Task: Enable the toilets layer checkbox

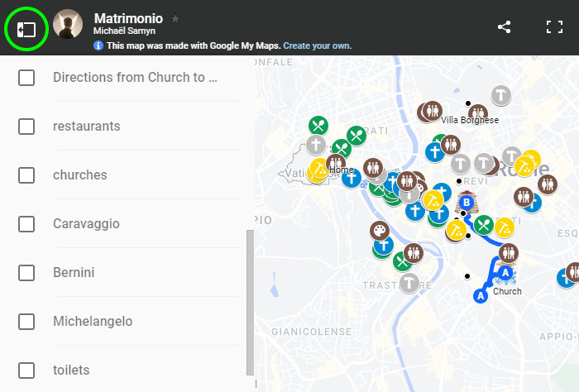Action: [x=26, y=370]
